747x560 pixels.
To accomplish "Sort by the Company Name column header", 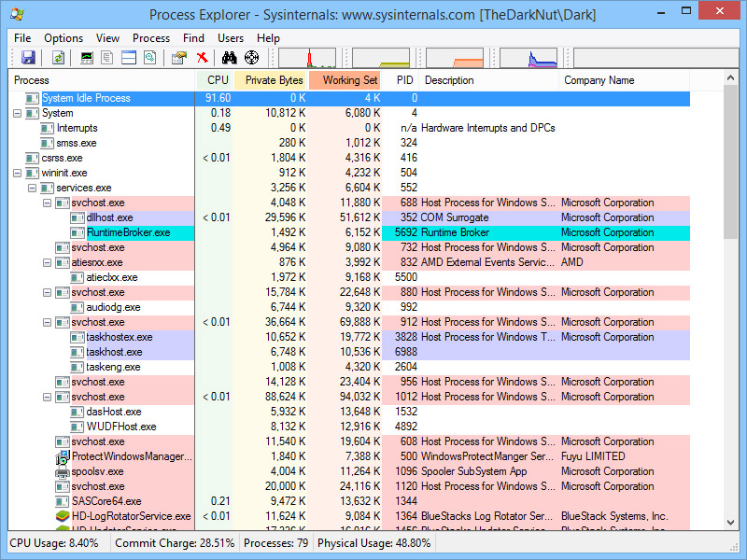I will tap(624, 80).
